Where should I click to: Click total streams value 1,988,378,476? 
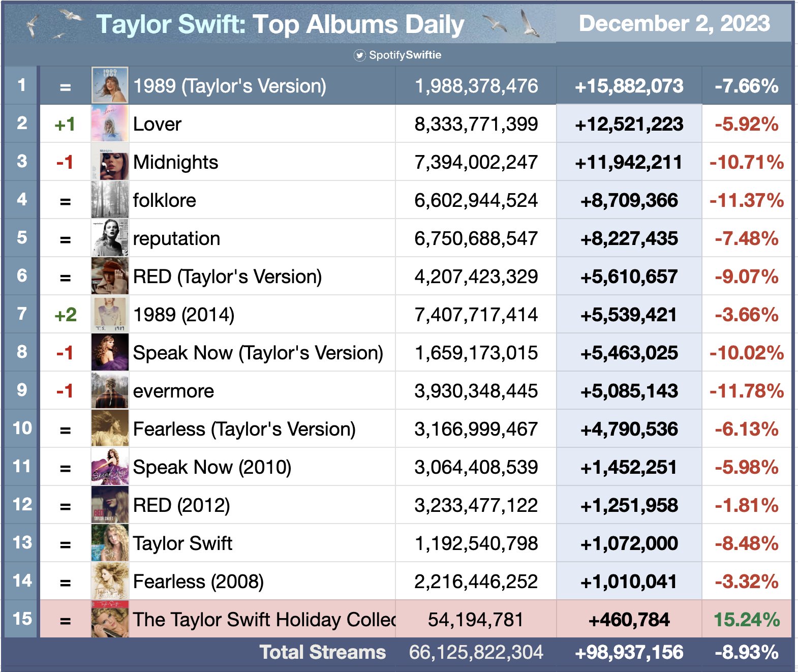(x=476, y=86)
